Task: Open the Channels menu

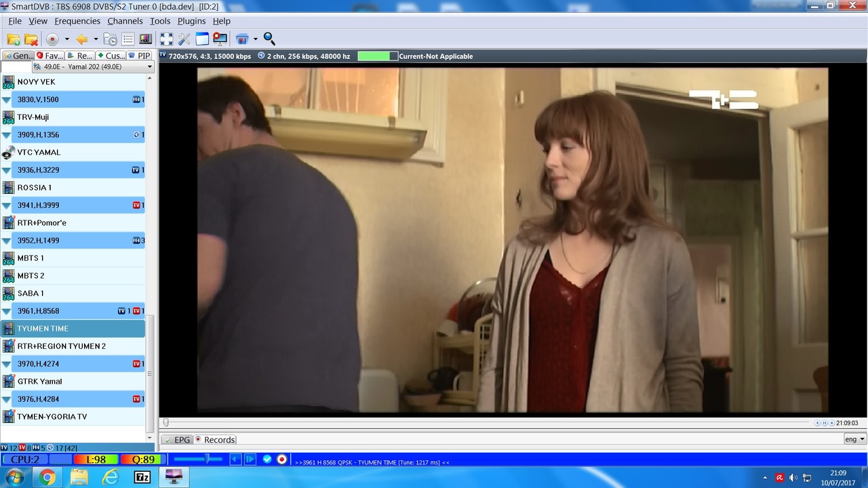Action: 125,21
